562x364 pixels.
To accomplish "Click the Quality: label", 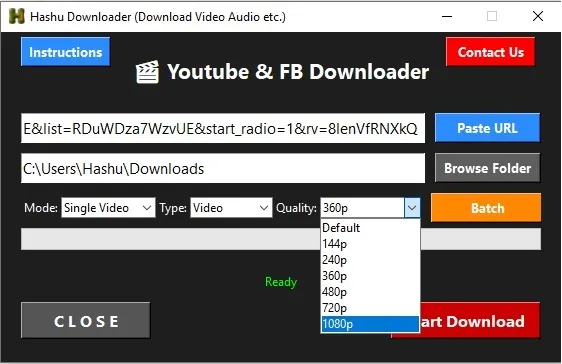I will point(296,208).
